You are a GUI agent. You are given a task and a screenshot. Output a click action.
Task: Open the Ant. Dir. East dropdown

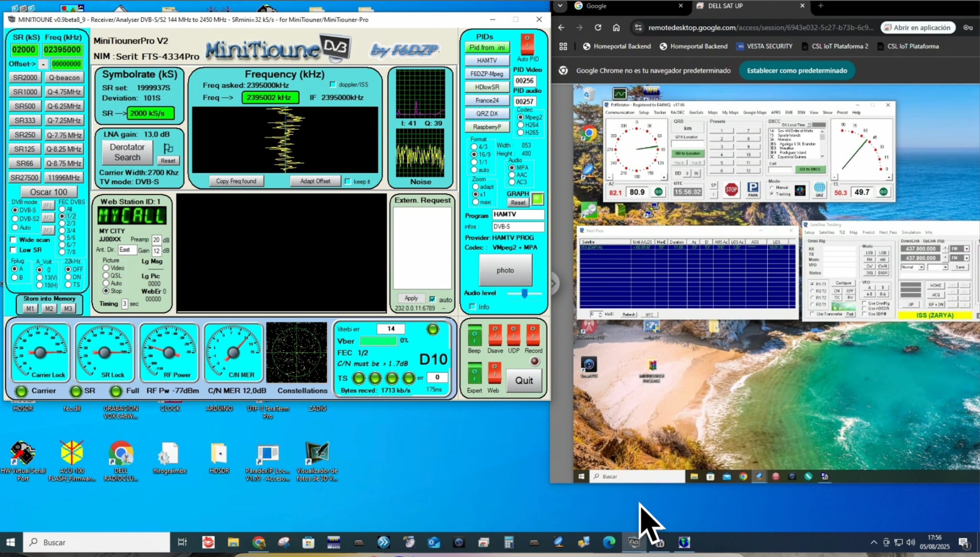[x=127, y=250]
